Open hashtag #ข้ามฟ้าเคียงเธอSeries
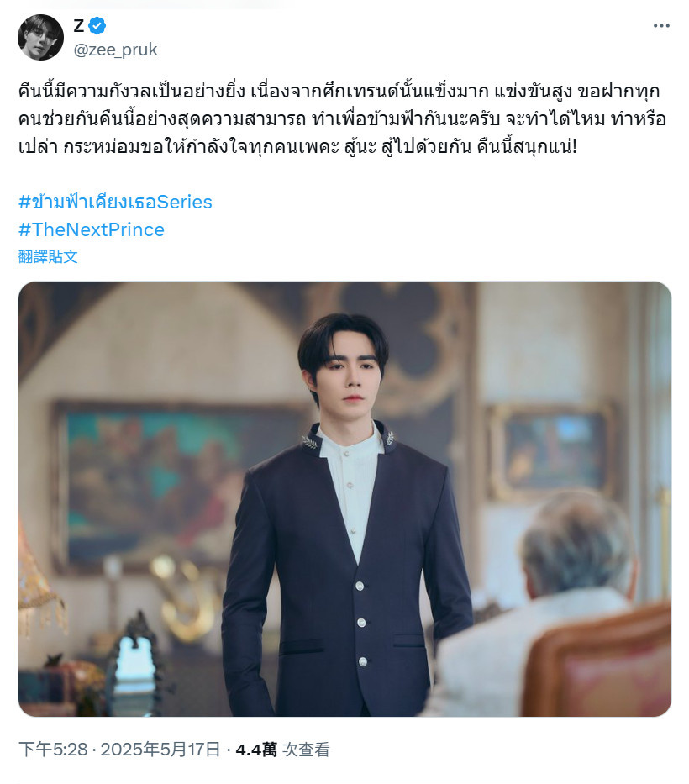 [x=115, y=202]
